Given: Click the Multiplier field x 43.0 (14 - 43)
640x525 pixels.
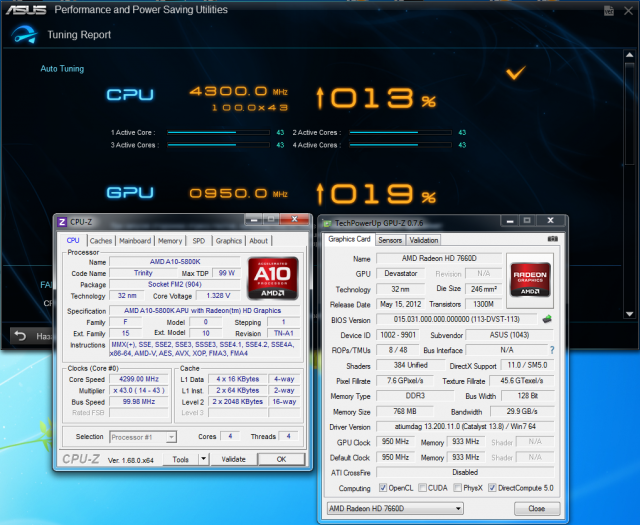Looking at the screenshot, I should (139, 390).
